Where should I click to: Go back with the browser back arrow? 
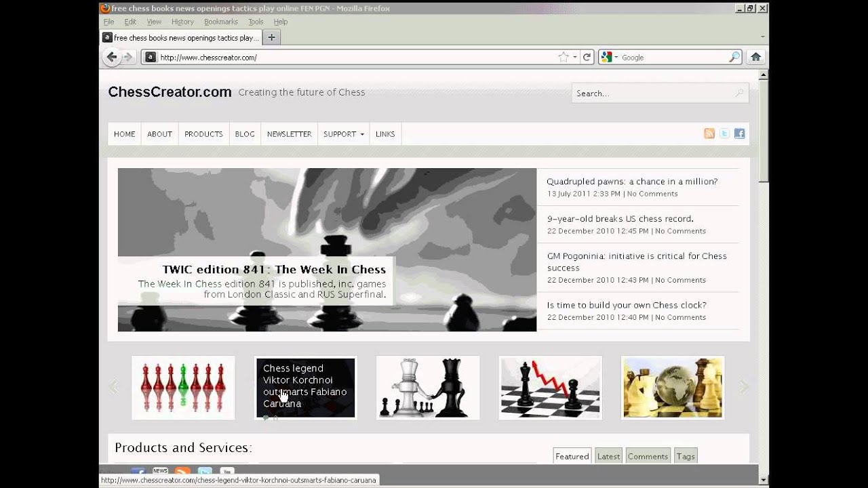click(113, 58)
